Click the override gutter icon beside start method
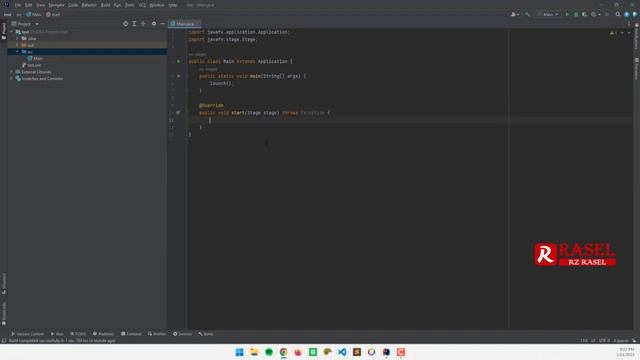The image size is (640, 360). [178, 113]
